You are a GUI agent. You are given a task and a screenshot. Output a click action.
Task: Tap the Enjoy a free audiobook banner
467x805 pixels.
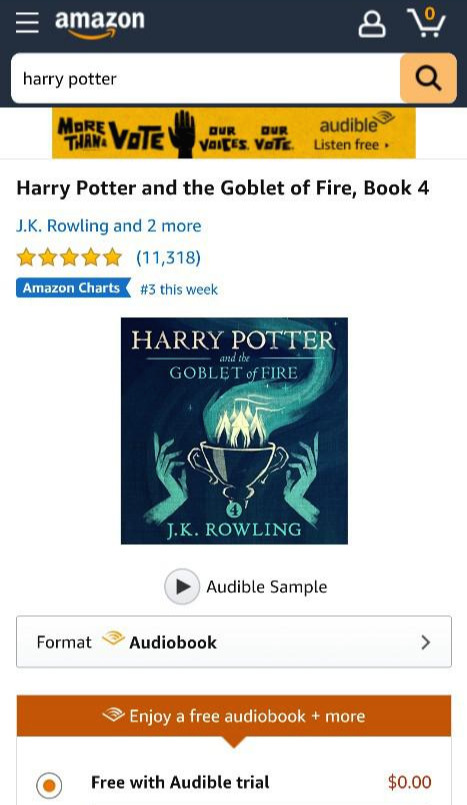[234, 716]
